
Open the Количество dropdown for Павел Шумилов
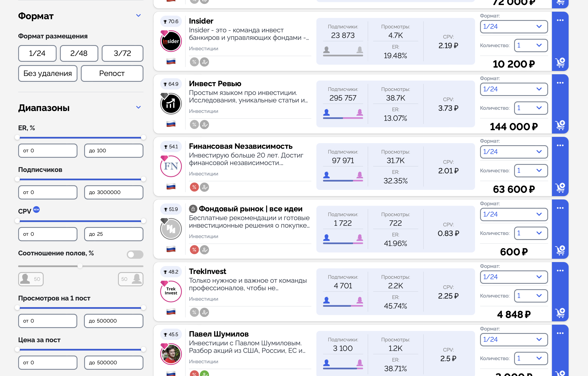[531, 358]
